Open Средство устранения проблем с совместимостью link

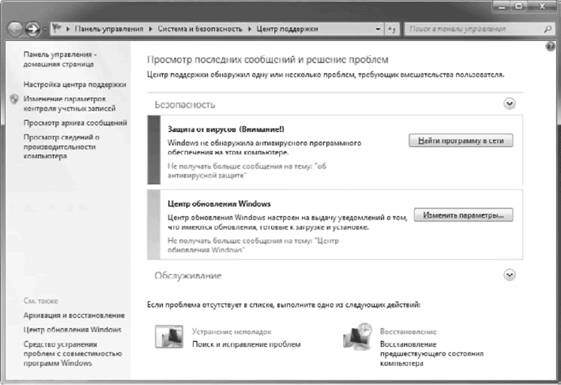click(73, 354)
